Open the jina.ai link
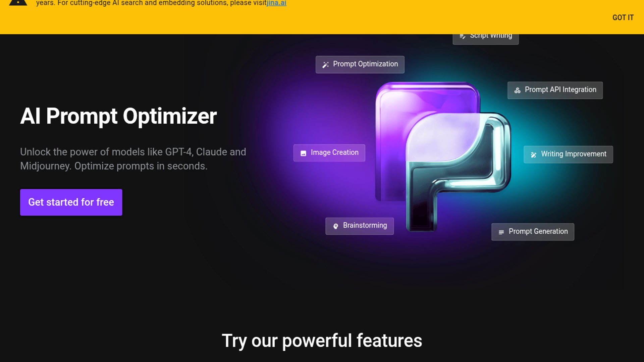 pyautogui.click(x=276, y=3)
